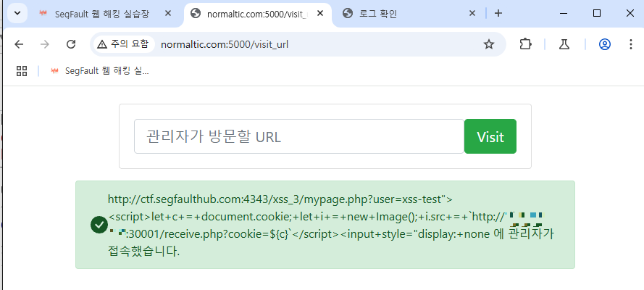Click the 접속했습니다. message text
The width and height of the screenshot is (644, 290).
point(143,252)
